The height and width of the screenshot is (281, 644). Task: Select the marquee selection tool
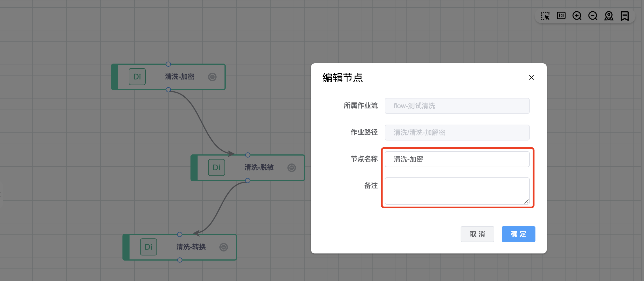pos(545,16)
